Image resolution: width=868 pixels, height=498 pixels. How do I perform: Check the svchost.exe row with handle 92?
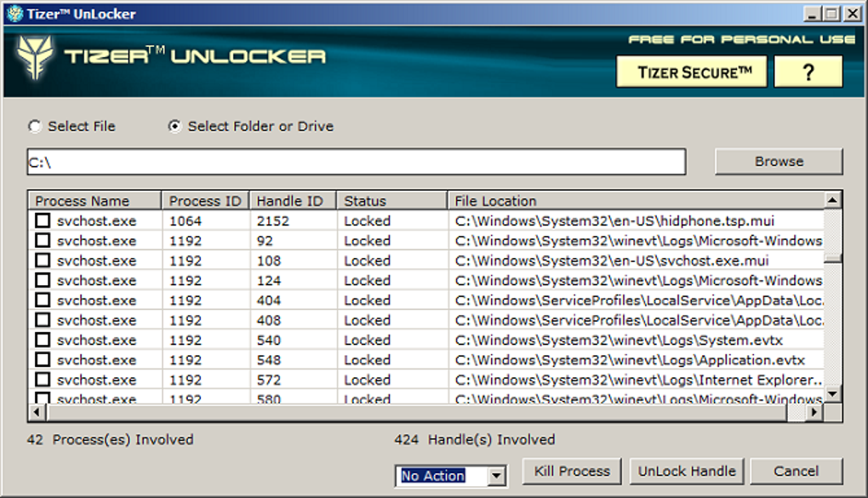pos(43,240)
